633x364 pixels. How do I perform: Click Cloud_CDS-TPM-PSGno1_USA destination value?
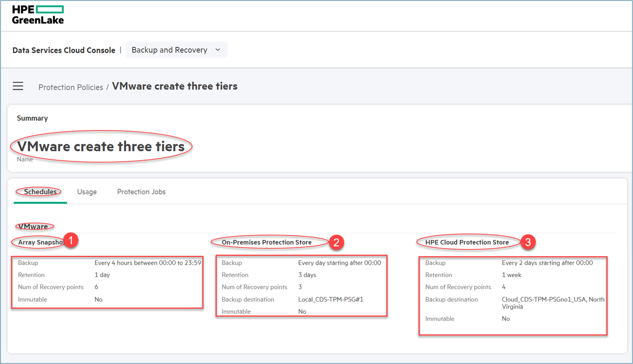[x=553, y=303]
